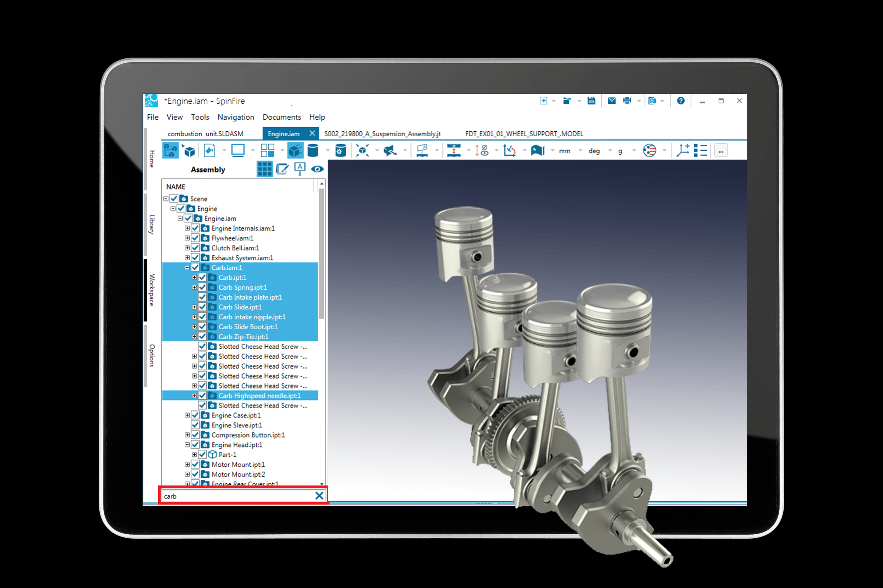Toggle the assembly tree structure toolbar icon
The image size is (883, 588).
(x=170, y=151)
